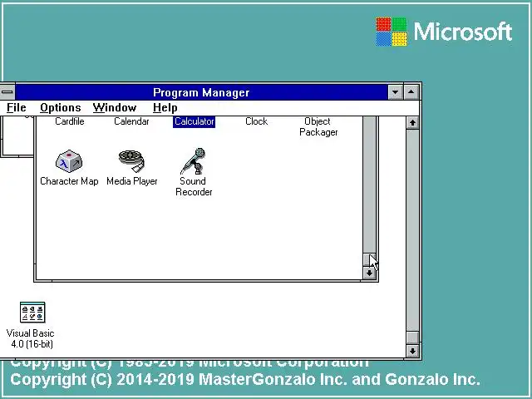This screenshot has height=399, width=532.
Task: Select the Object Packager label
Action: (318, 126)
